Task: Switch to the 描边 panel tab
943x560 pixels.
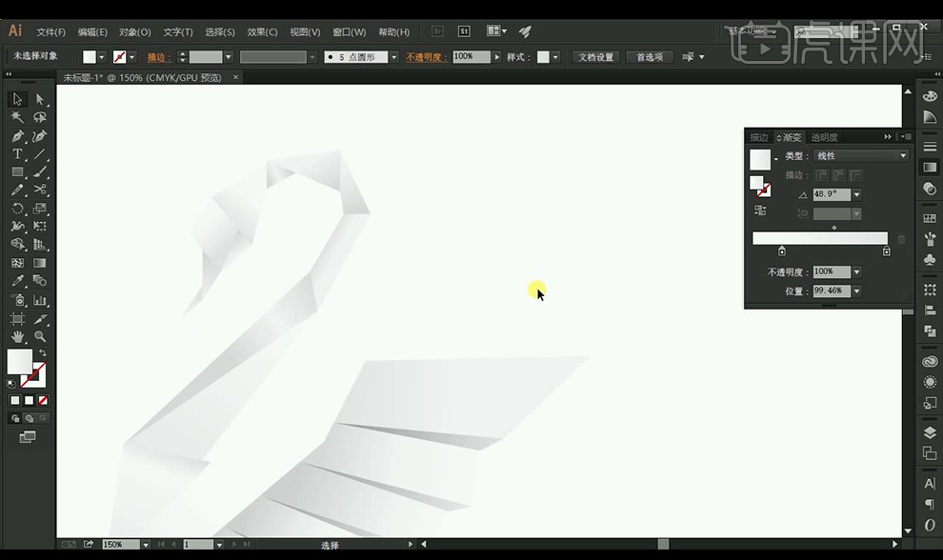Action: pyautogui.click(x=759, y=137)
